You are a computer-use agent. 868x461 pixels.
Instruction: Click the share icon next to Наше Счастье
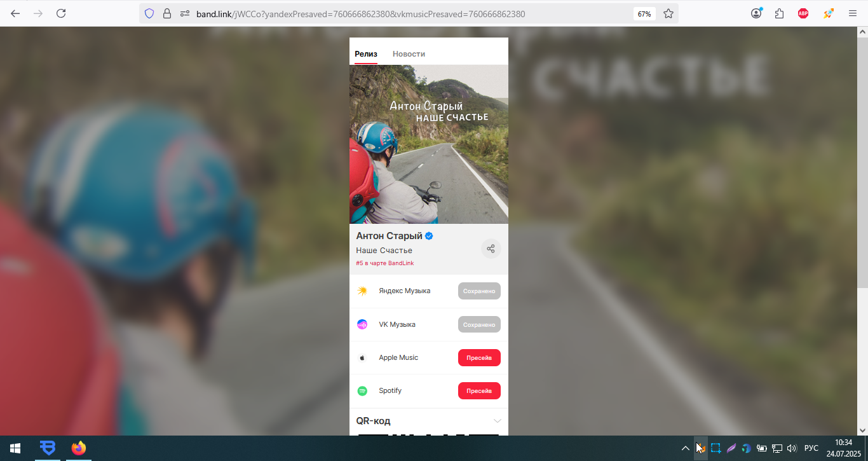pyautogui.click(x=491, y=249)
